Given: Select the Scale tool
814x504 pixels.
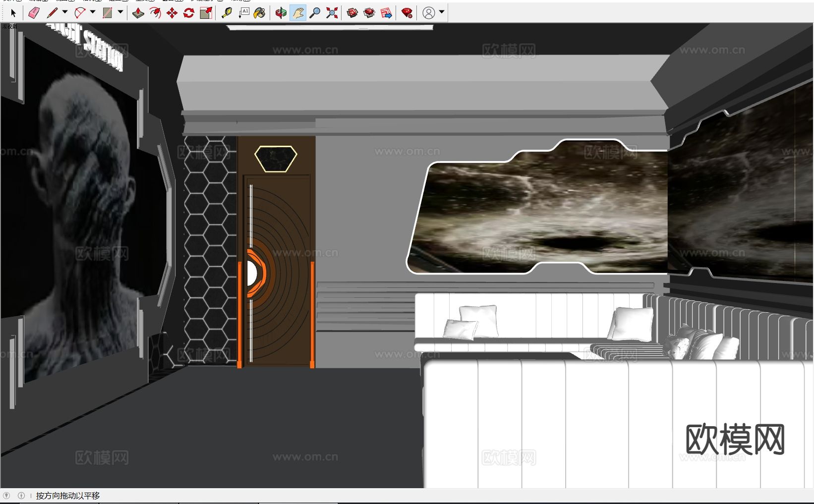Looking at the screenshot, I should pyautogui.click(x=206, y=13).
